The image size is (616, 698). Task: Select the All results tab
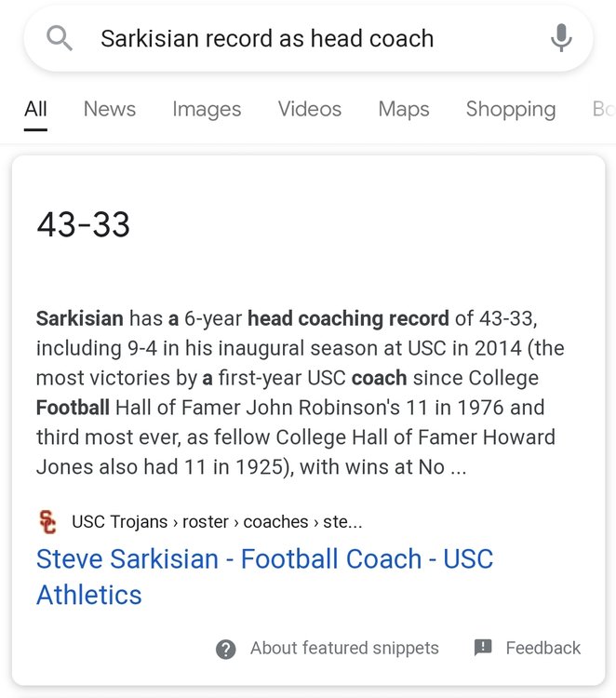point(35,109)
